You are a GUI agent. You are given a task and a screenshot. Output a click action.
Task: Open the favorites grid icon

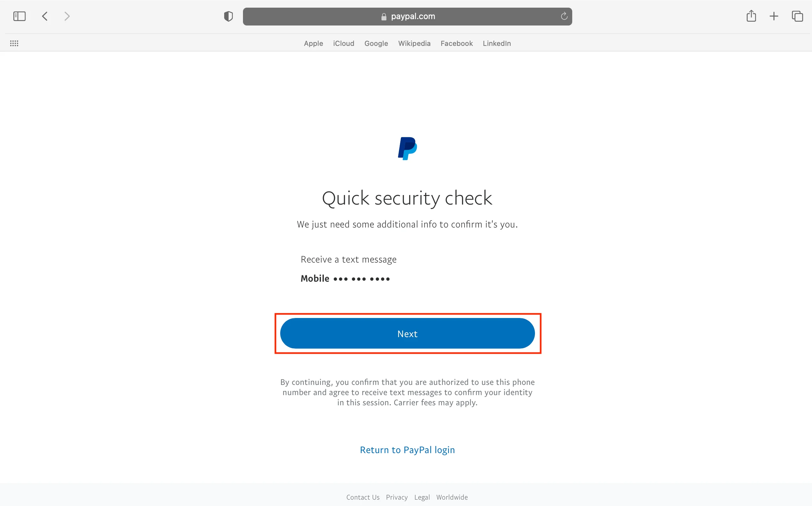[x=14, y=43]
